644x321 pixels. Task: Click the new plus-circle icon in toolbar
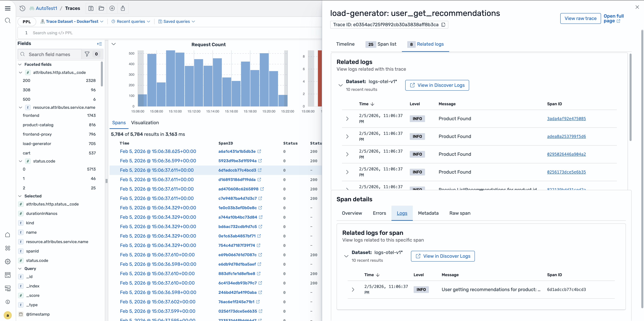[112, 8]
